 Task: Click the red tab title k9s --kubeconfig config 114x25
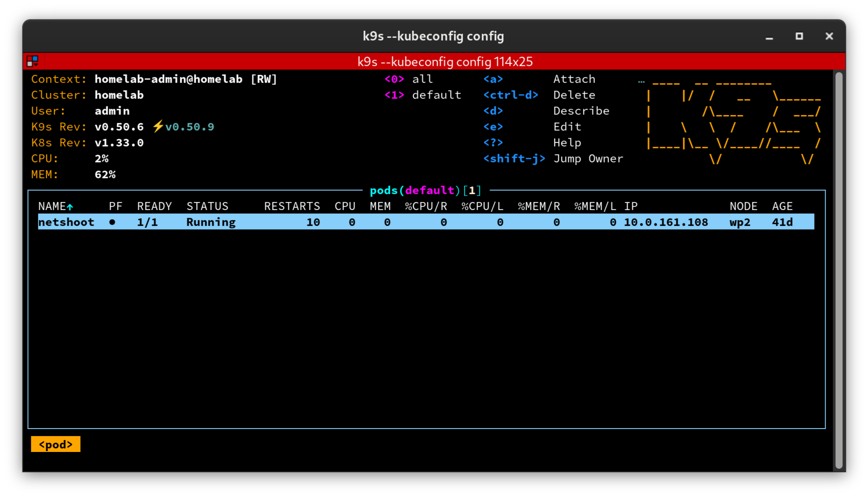pyautogui.click(x=445, y=61)
